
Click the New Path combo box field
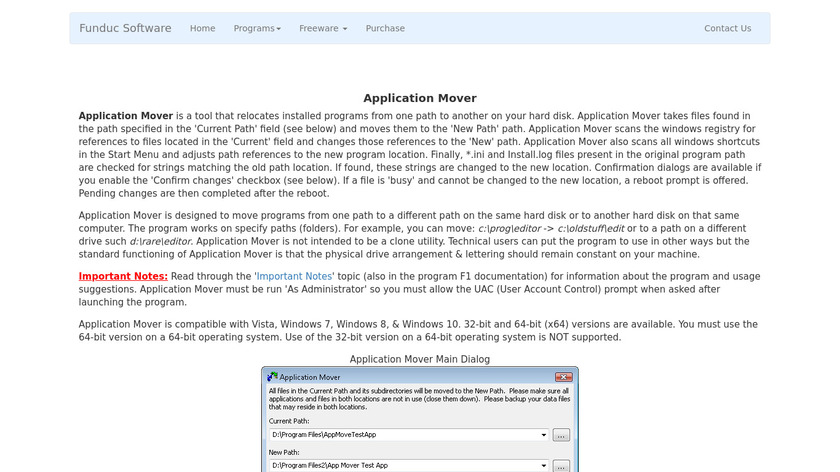(409, 466)
